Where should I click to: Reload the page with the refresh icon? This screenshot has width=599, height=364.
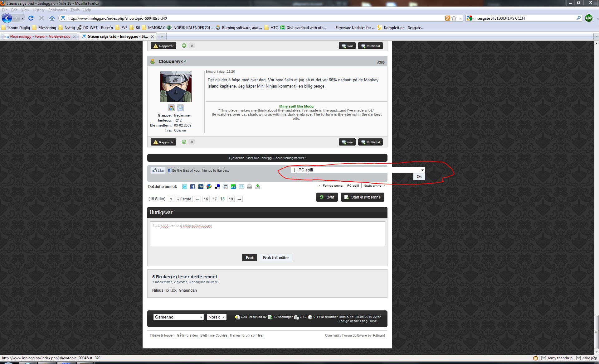[31, 18]
